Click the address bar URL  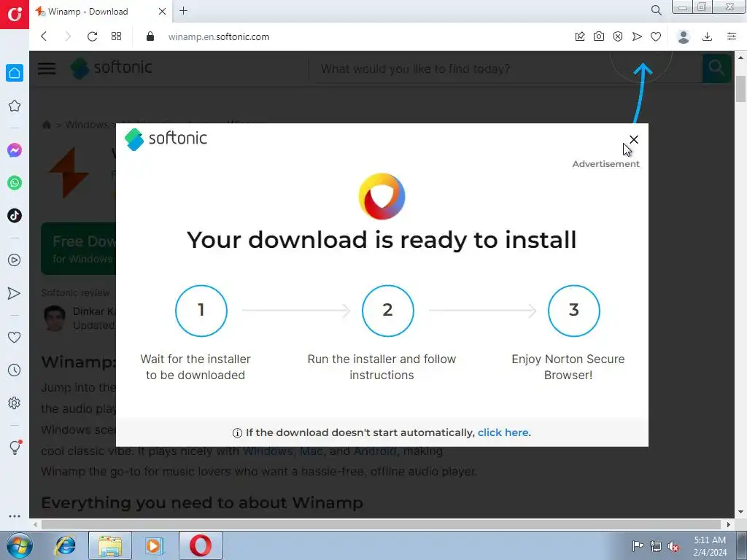(219, 36)
